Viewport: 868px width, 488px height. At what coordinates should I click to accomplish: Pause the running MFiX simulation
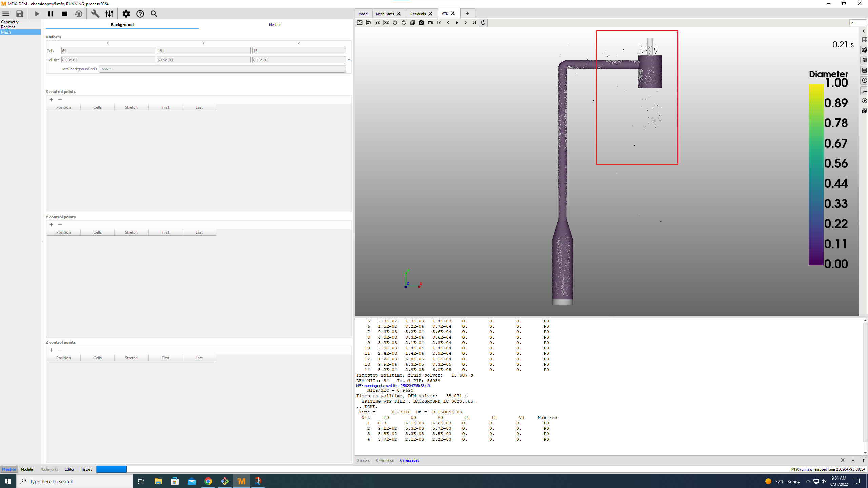tap(51, 14)
